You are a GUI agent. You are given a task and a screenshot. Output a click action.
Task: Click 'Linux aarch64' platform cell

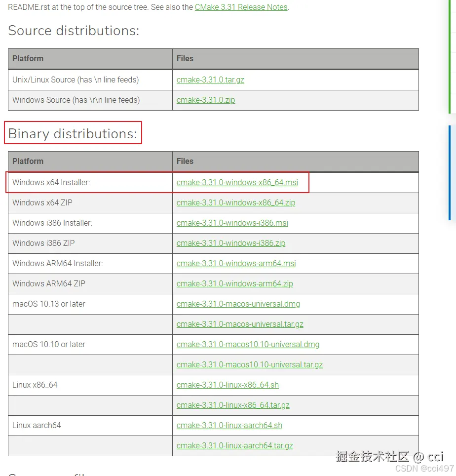tap(90, 426)
